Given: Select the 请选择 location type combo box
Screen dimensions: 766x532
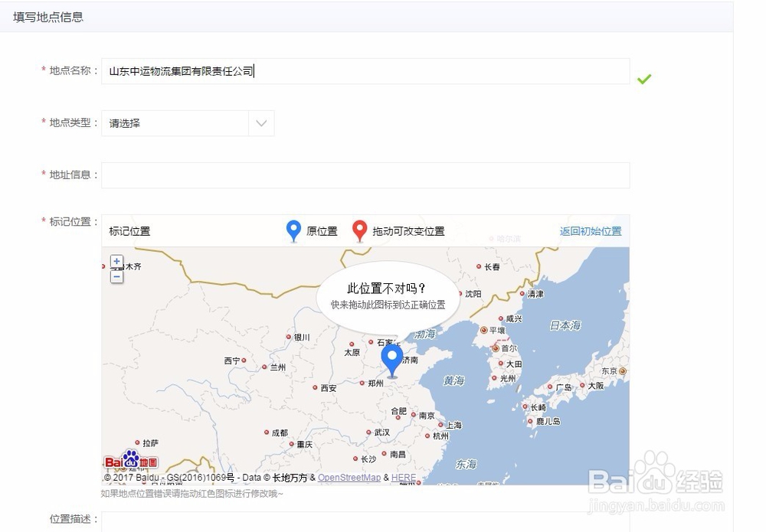Looking at the screenshot, I should [x=188, y=123].
